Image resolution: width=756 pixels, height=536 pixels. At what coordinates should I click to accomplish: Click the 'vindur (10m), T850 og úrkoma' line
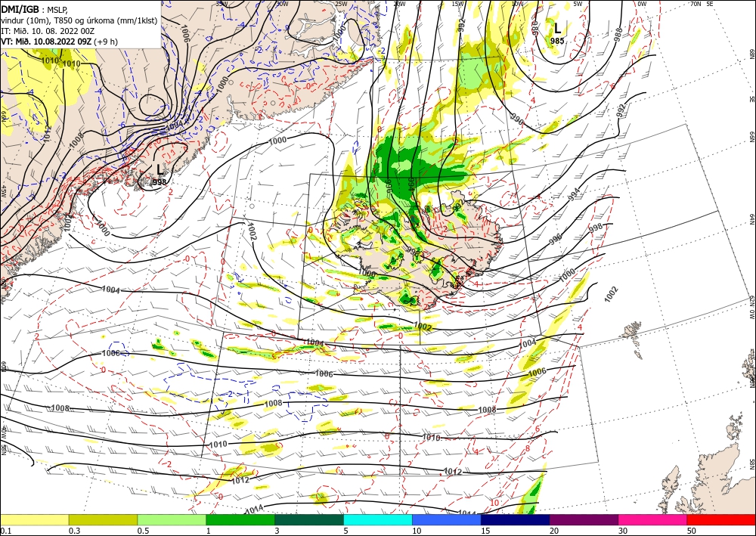point(79,20)
